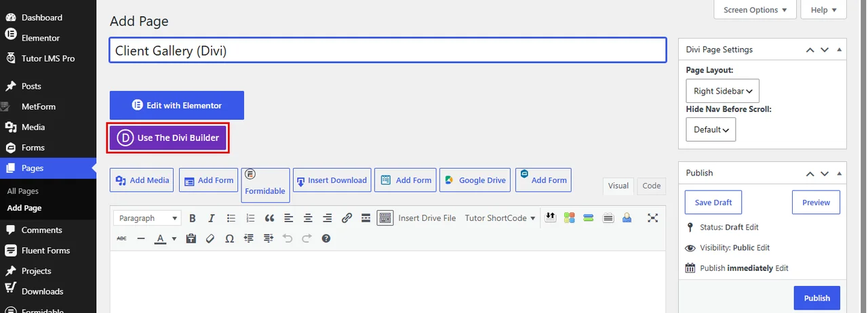
Task: Align text left
Action: coord(289,218)
